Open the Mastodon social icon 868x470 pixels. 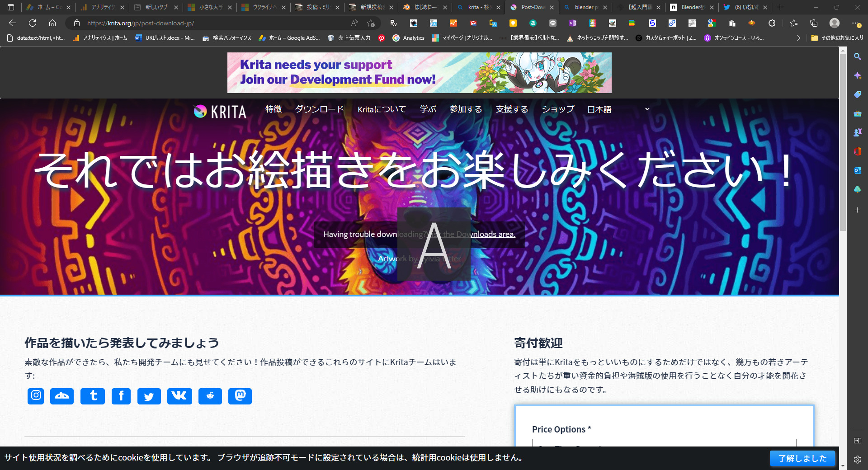point(240,396)
